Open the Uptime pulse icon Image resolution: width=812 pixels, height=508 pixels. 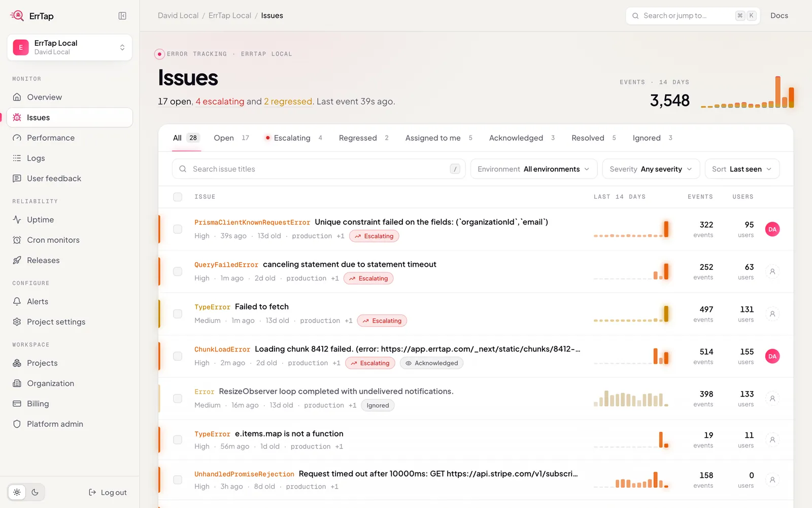17,219
